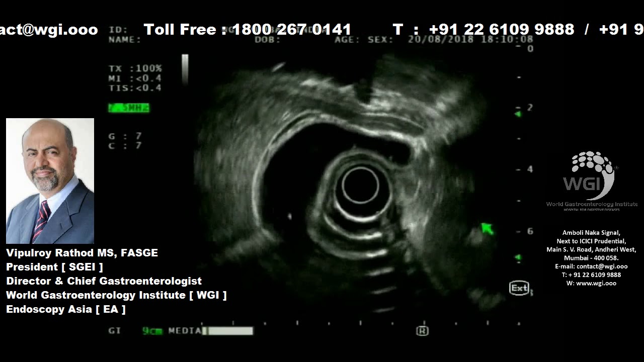Click the Ext indicator icon
This screenshot has width=644, height=362.
pos(519,288)
